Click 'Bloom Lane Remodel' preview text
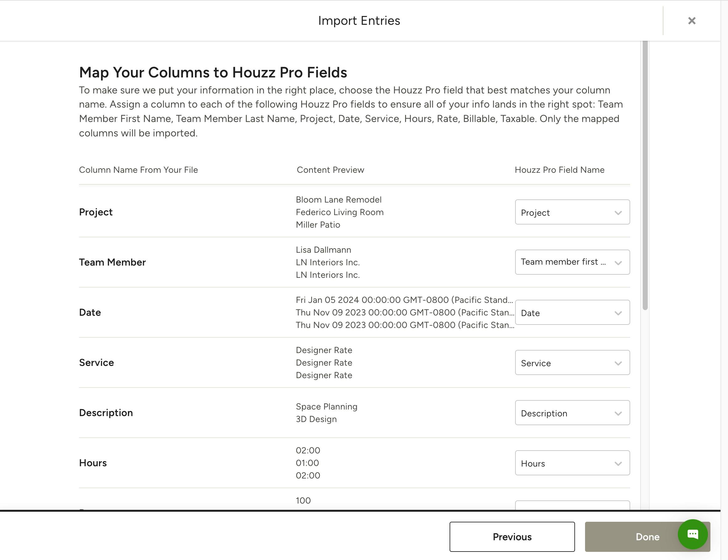Image resolution: width=728 pixels, height=560 pixels. [339, 200]
